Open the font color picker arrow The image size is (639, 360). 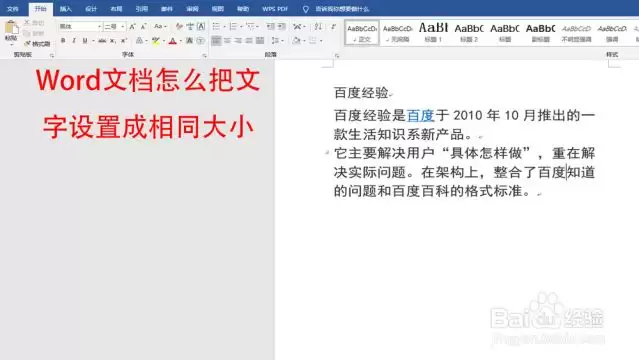click(181, 41)
